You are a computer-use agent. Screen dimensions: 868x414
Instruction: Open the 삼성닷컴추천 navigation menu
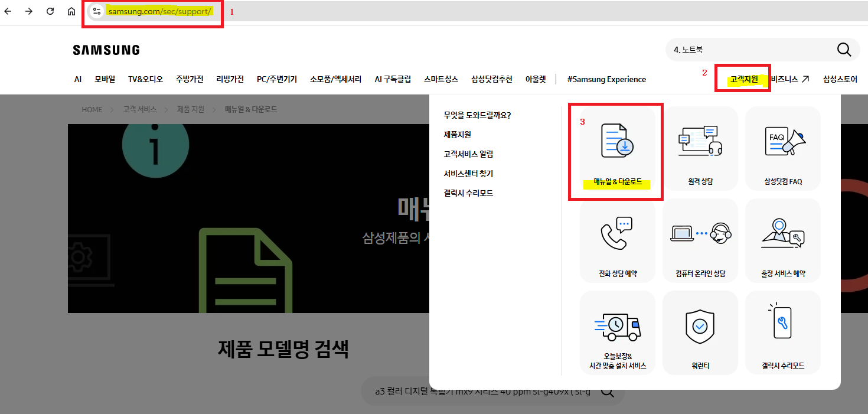pyautogui.click(x=492, y=79)
